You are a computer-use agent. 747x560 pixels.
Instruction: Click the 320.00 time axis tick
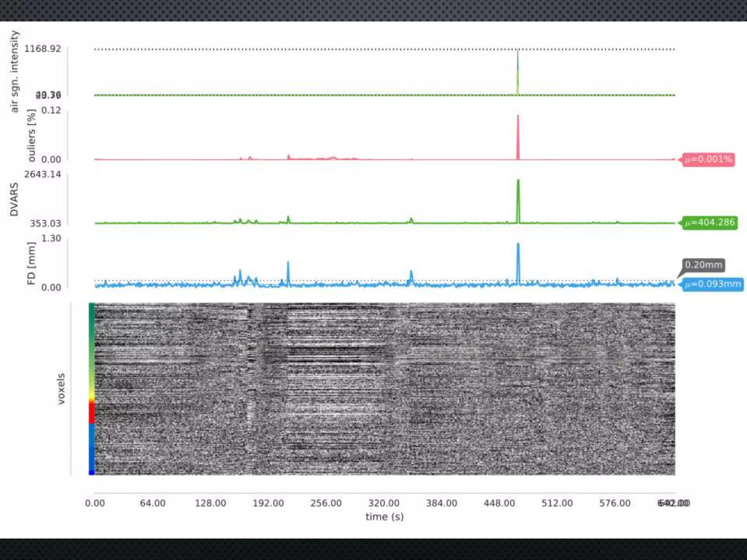[x=384, y=503]
